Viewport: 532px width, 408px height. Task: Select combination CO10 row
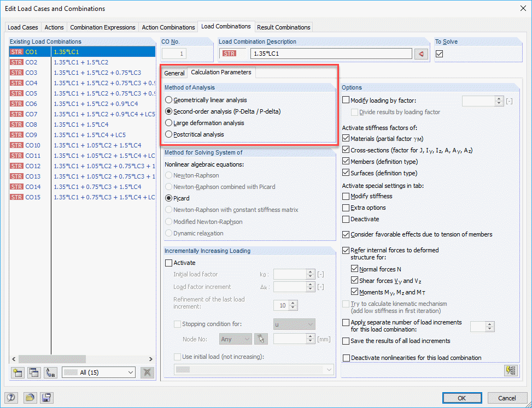pos(82,145)
